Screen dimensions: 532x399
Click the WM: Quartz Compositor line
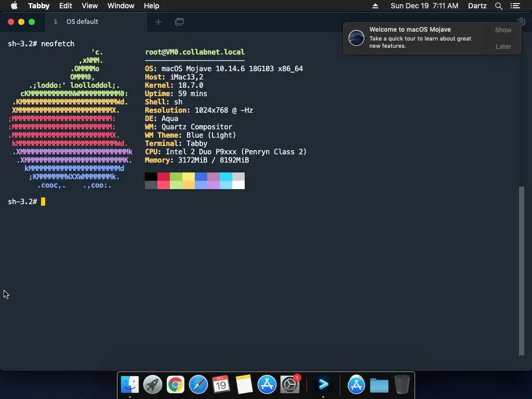(x=189, y=127)
